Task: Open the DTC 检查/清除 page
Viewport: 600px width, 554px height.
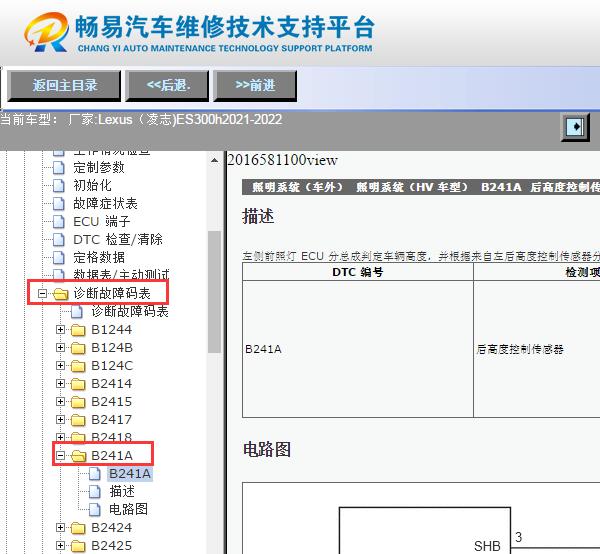Action: 117,239
